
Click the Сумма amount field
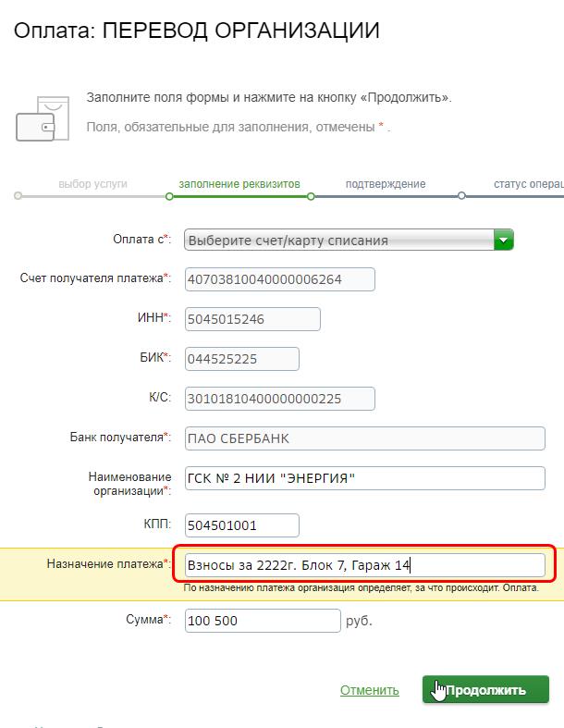coord(263,621)
